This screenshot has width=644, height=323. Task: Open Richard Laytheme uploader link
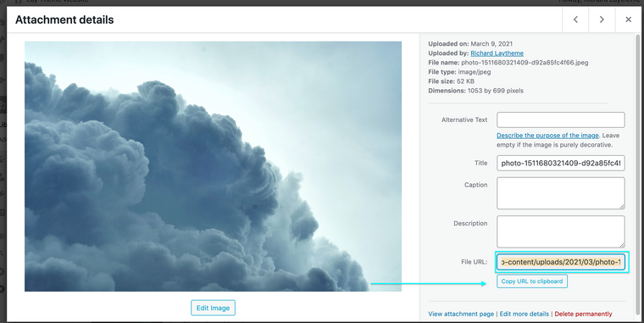click(x=497, y=53)
